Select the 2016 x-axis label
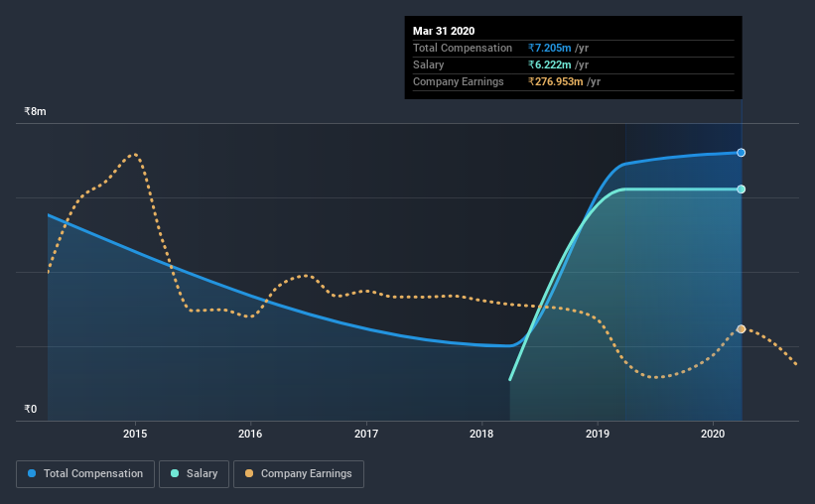This screenshot has height=504, width=815. pyautogui.click(x=250, y=434)
